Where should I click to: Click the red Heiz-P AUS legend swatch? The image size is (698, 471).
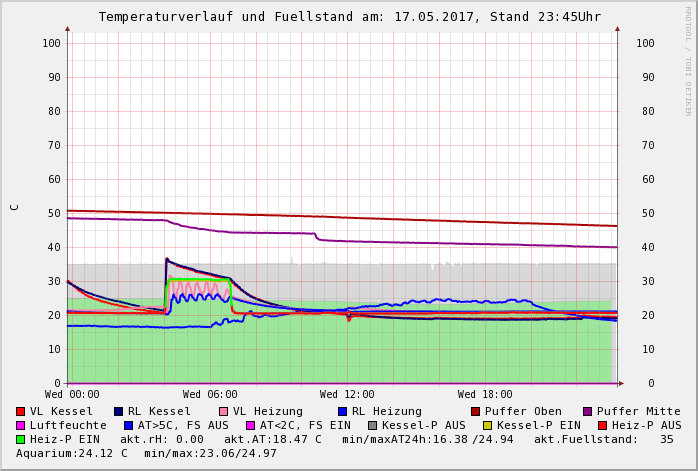pyautogui.click(x=602, y=426)
